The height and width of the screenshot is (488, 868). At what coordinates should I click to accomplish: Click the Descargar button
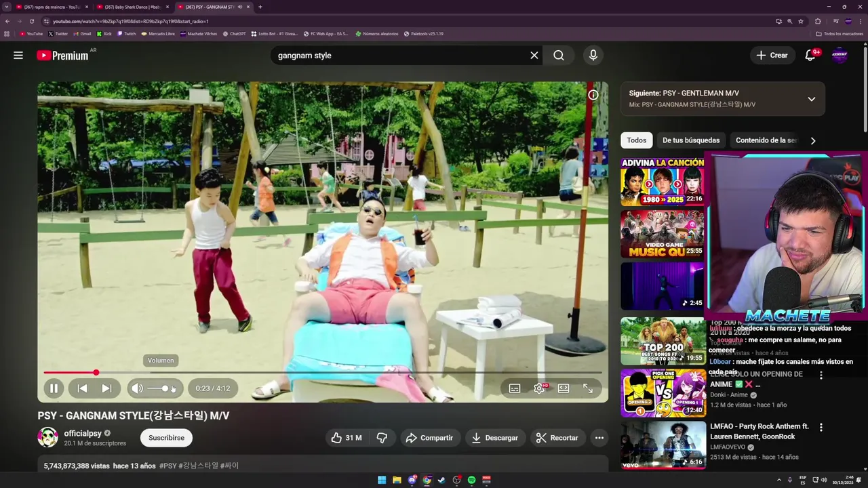pos(495,438)
